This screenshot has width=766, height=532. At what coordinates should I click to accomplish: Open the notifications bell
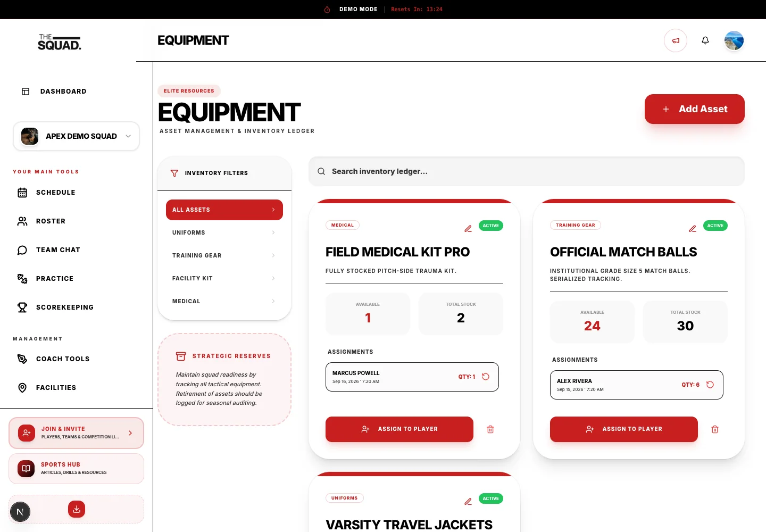705,40
